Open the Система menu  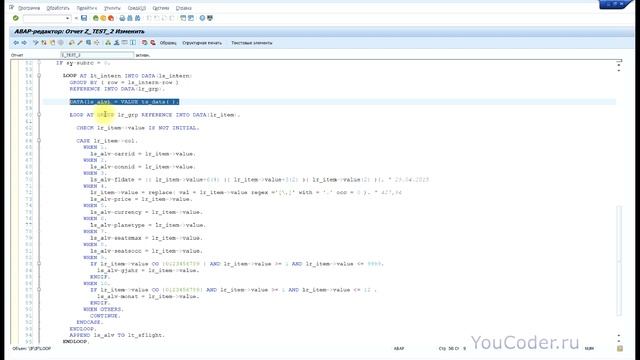[x=161, y=8]
